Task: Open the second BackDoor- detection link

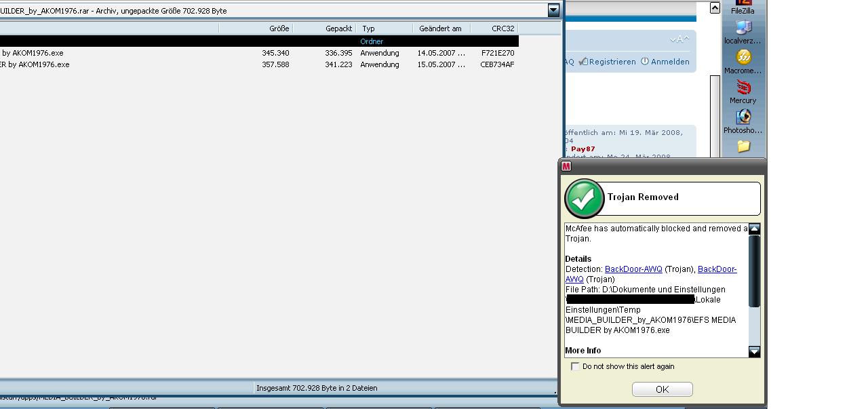Action: point(717,269)
